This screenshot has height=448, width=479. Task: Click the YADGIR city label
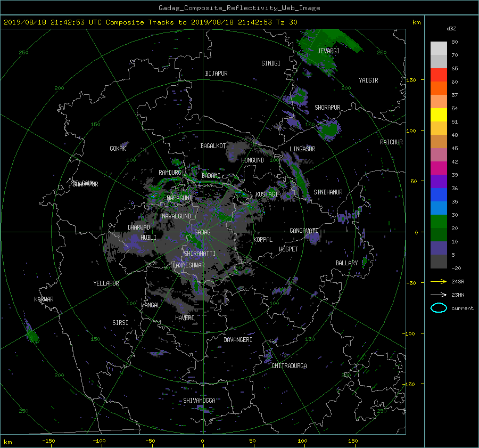coord(368,80)
